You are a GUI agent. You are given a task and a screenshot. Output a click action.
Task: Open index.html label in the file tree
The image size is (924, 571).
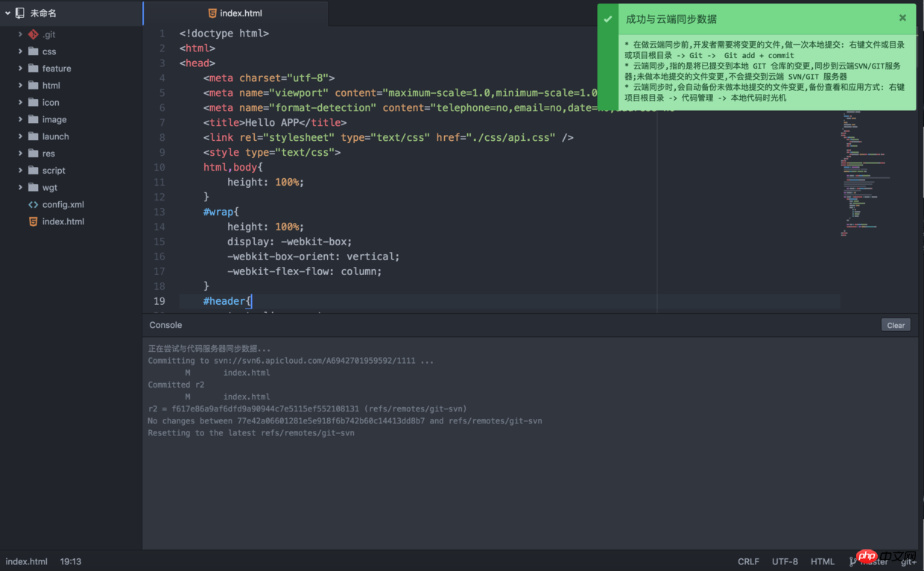63,221
